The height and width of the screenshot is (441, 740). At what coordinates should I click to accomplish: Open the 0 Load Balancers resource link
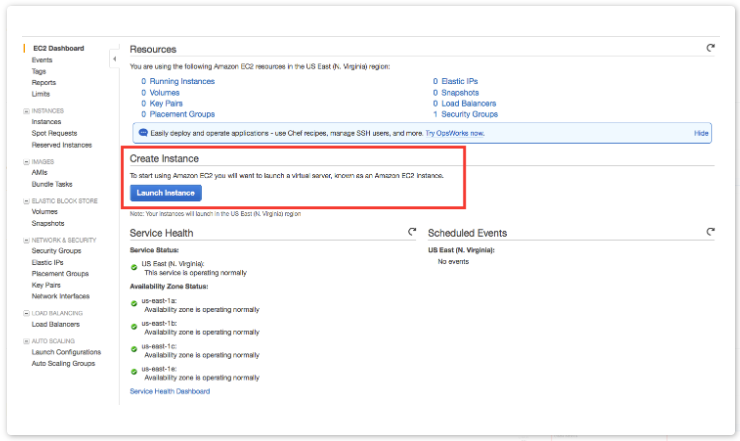(x=464, y=103)
